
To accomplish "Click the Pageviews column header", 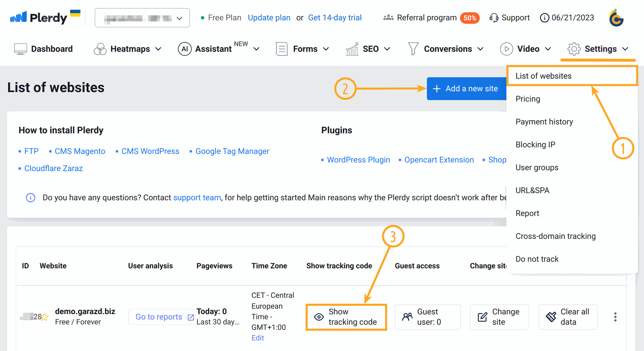I will (214, 266).
